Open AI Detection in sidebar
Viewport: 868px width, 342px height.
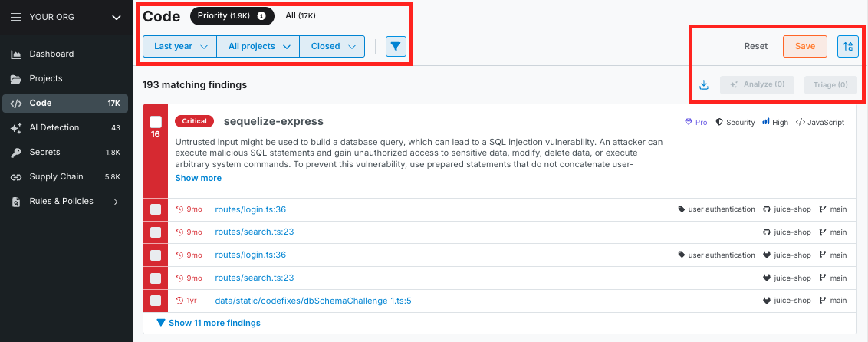tap(54, 127)
